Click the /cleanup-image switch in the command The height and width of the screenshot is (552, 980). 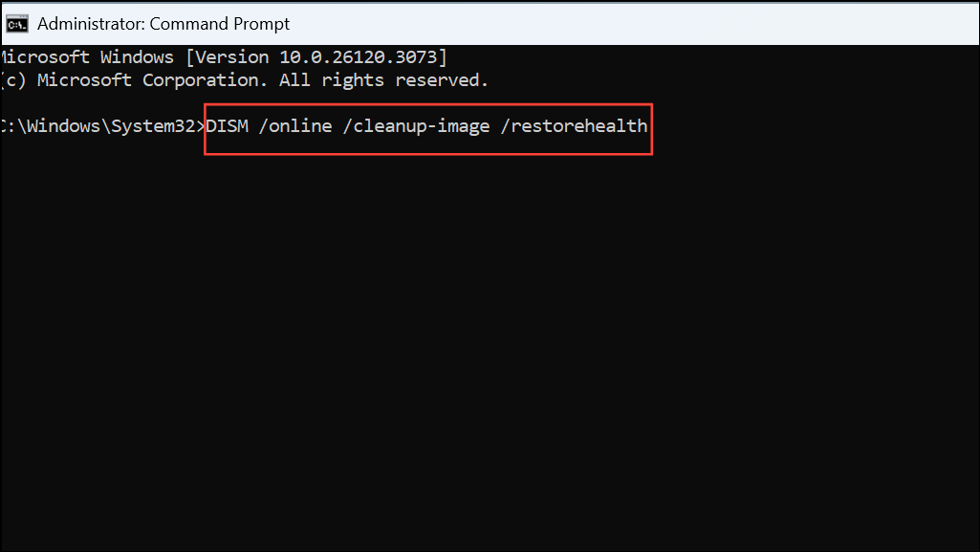416,126
